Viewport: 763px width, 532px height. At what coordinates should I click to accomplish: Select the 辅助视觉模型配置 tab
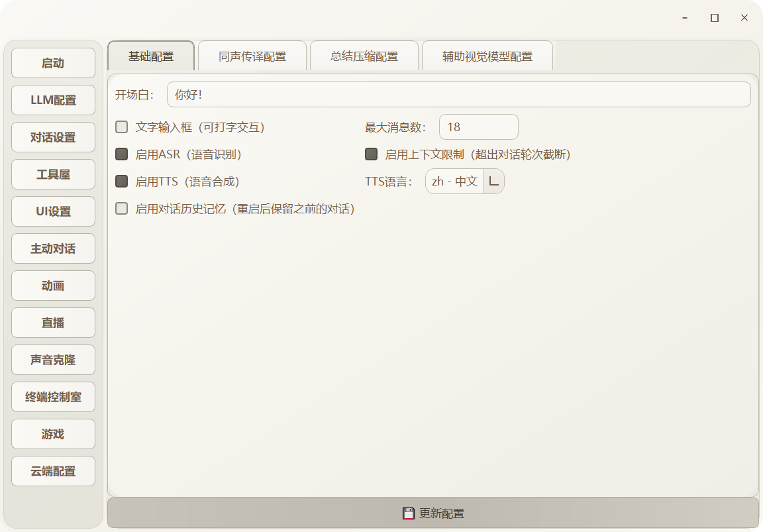[487, 56]
